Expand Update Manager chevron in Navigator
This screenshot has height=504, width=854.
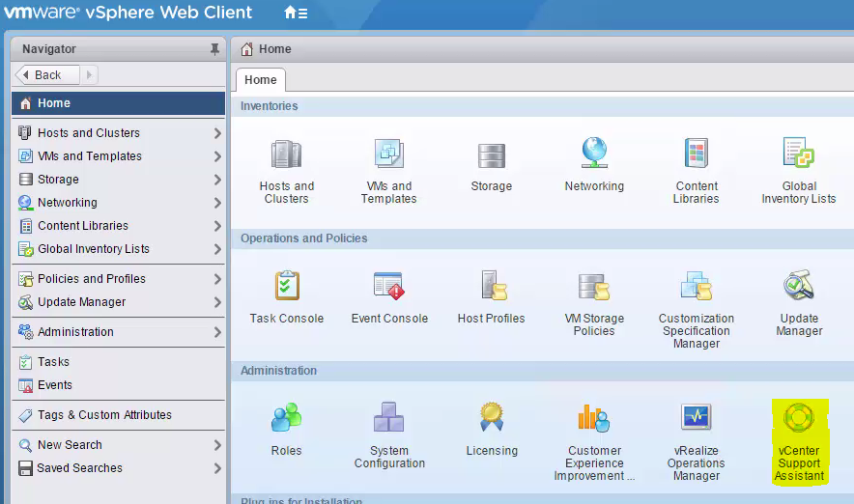[217, 302]
